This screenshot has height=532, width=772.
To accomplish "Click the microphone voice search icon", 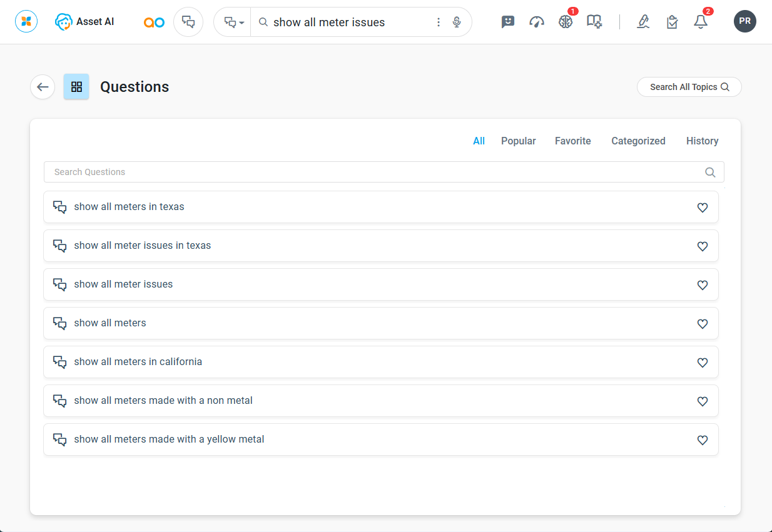I will point(457,23).
